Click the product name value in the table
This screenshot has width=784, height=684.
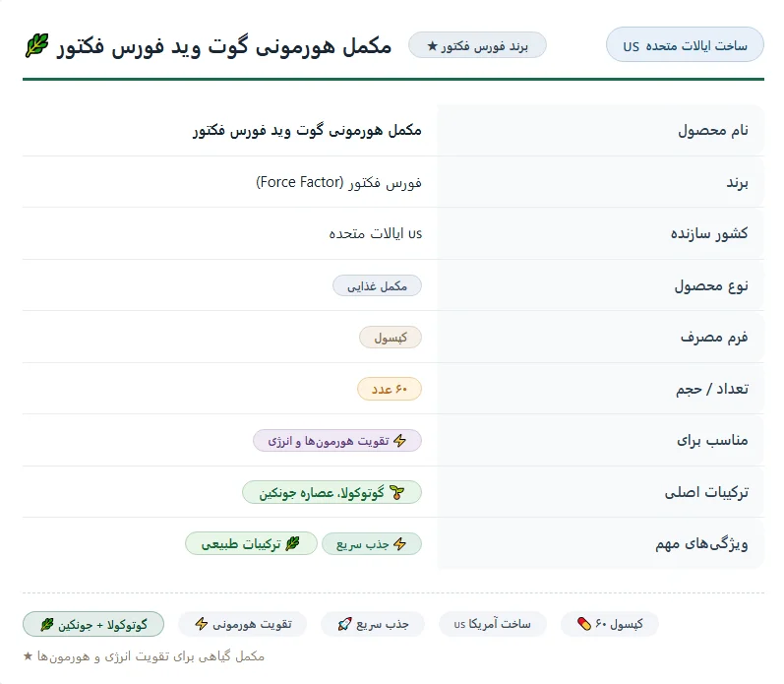coord(307,131)
